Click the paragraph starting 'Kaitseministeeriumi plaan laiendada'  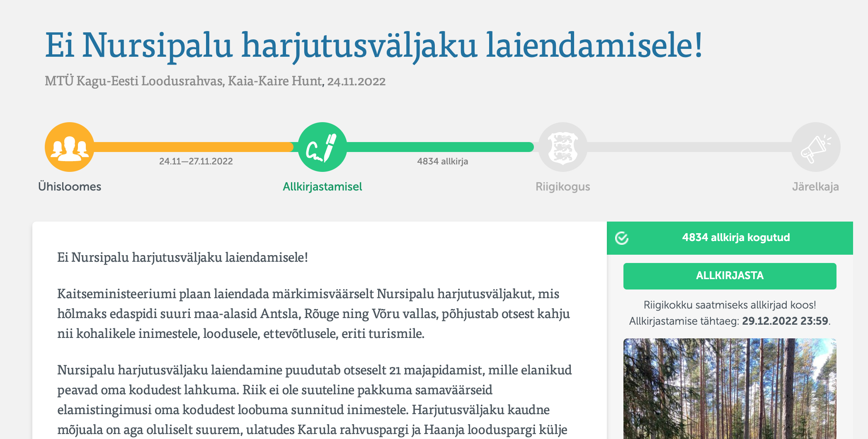pos(314,314)
